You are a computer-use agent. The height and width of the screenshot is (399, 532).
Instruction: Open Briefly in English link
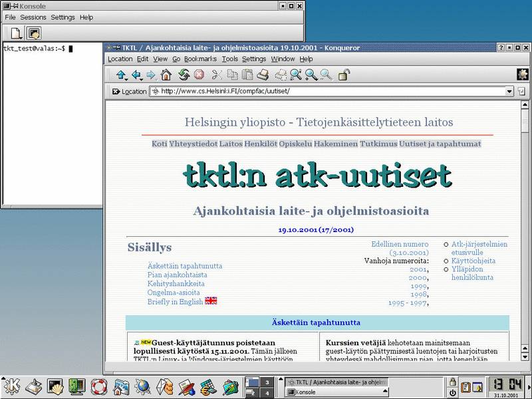[x=175, y=302]
